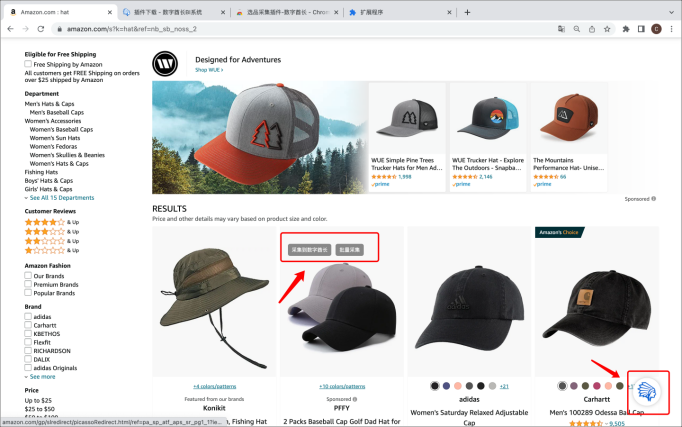Click the WUE brand logo
The height and width of the screenshot is (427, 682).
click(x=165, y=63)
